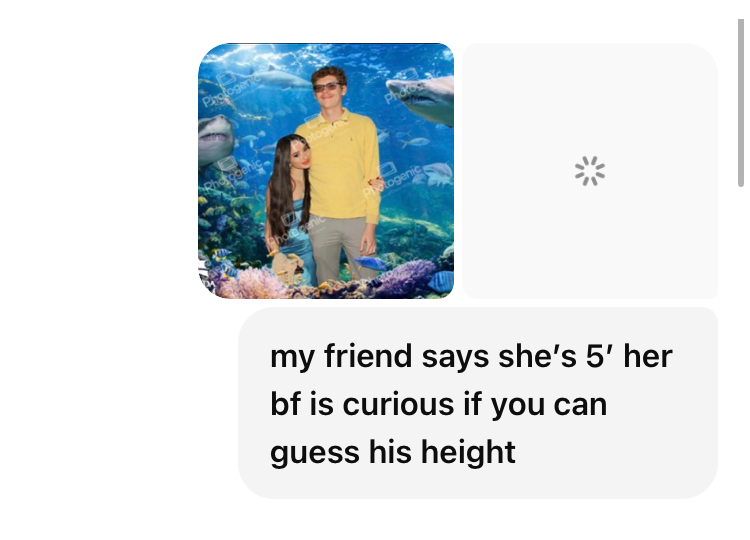Click the man's sunglasses in the photo
This screenshot has width=750, height=540.
327,87
